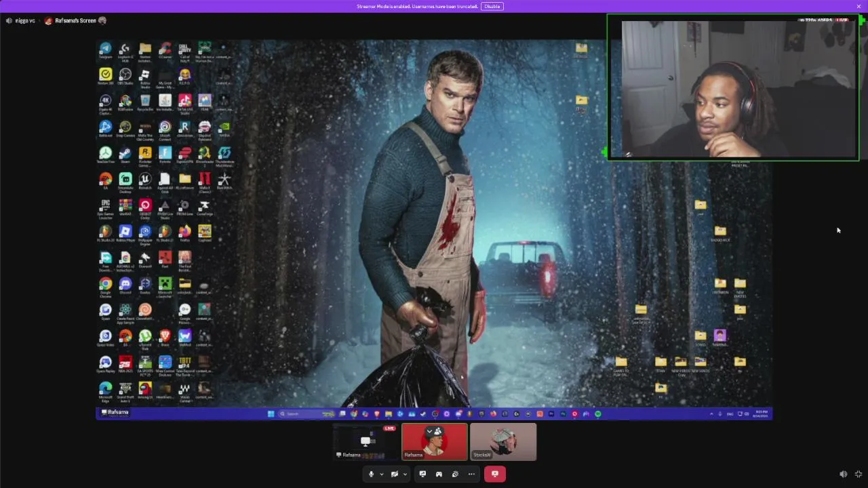
Task: Enter full screen mode
Action: pyautogui.click(x=859, y=474)
